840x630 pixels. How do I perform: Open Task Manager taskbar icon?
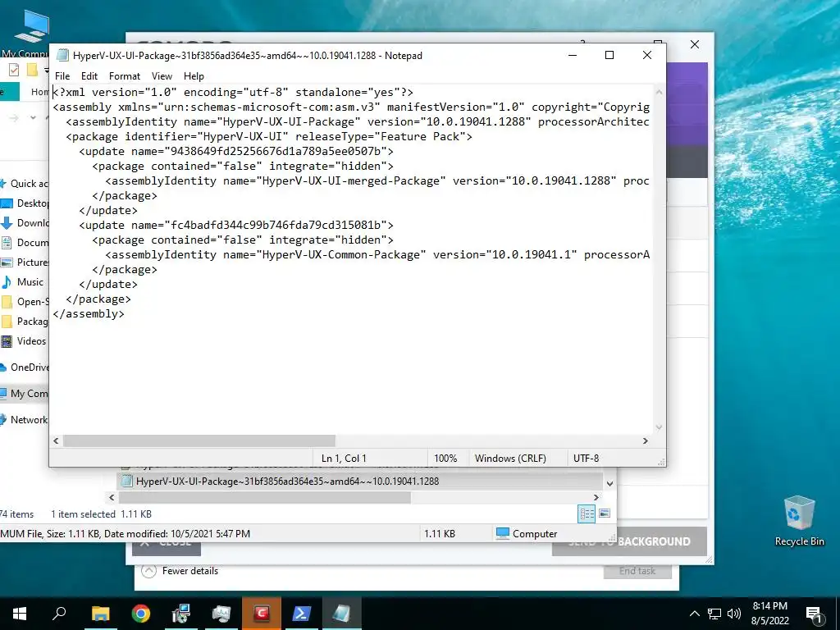click(x=221, y=614)
